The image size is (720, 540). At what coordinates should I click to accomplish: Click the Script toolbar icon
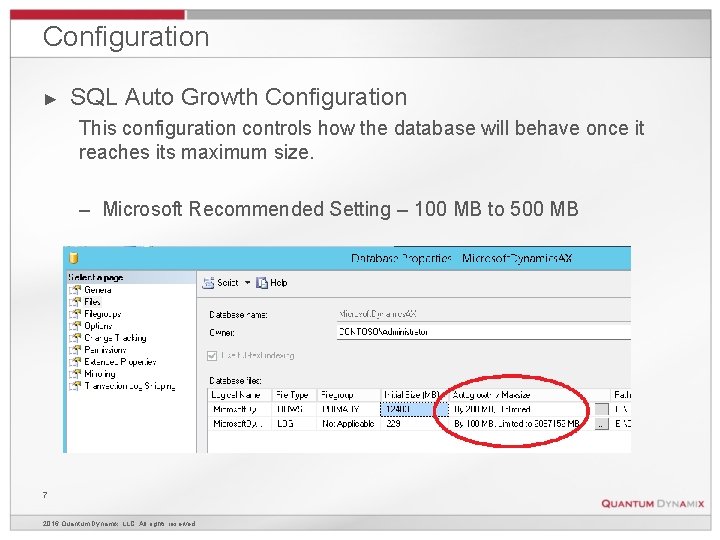pyautogui.click(x=208, y=283)
